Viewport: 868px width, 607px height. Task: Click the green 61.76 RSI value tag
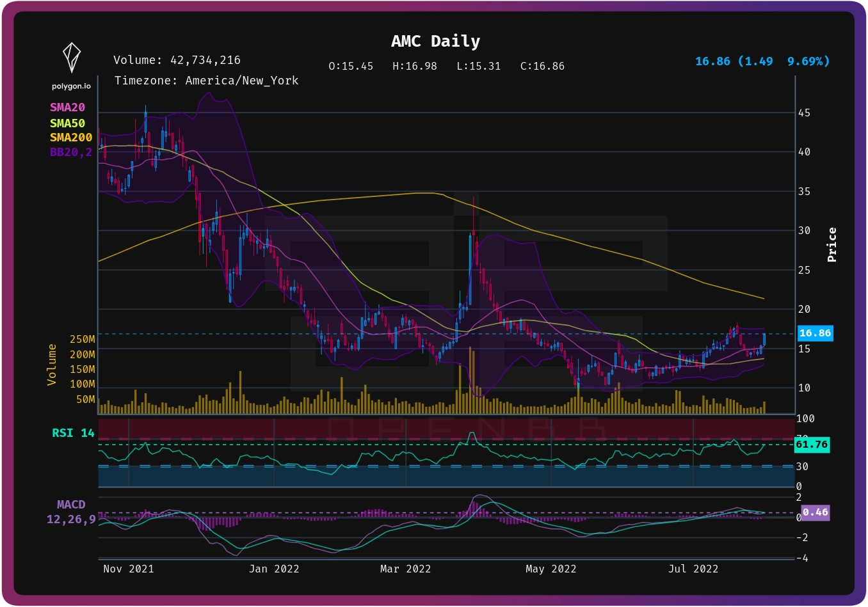(x=812, y=445)
